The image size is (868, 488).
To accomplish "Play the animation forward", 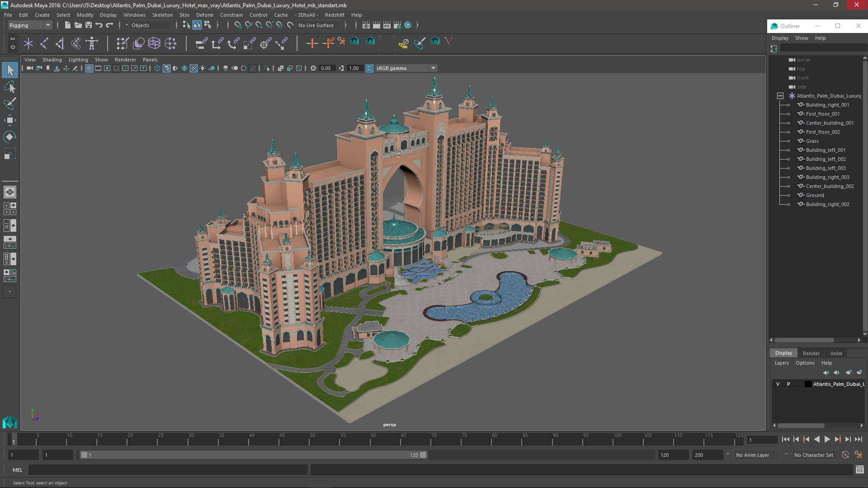I will [827, 439].
